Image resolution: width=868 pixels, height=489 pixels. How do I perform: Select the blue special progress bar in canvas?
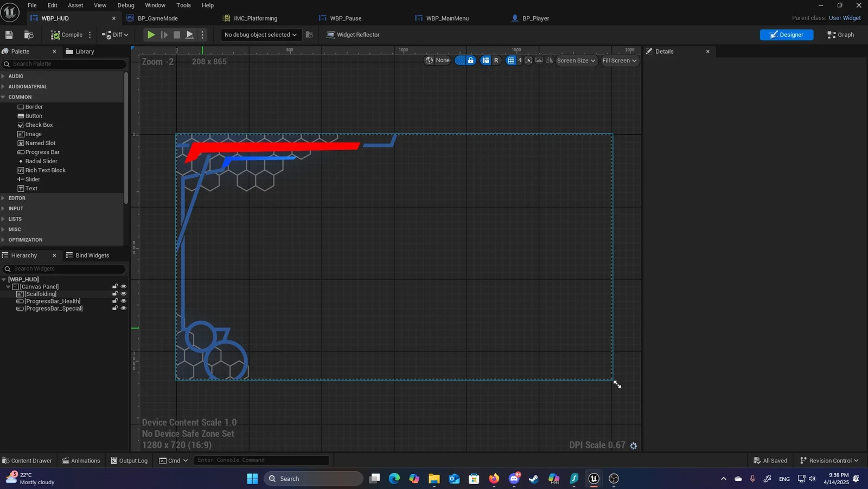[x=259, y=159]
